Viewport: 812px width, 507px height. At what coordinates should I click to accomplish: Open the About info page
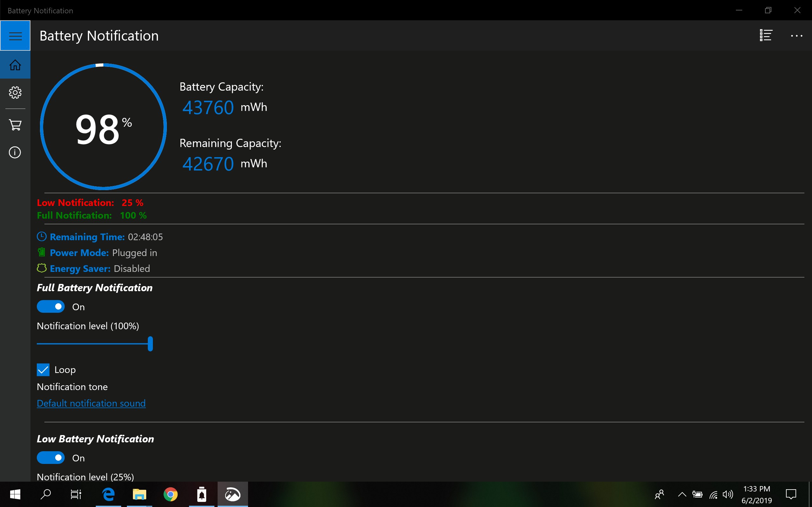pyautogui.click(x=15, y=152)
